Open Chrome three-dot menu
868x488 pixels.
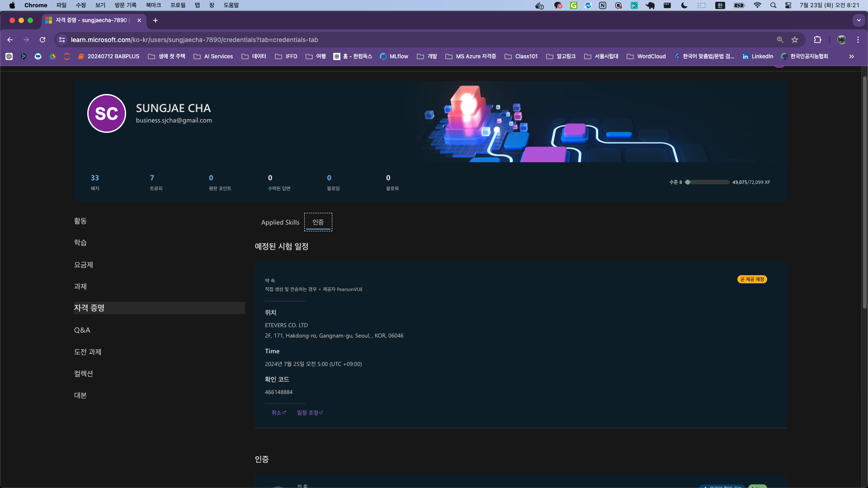pyautogui.click(x=858, y=40)
